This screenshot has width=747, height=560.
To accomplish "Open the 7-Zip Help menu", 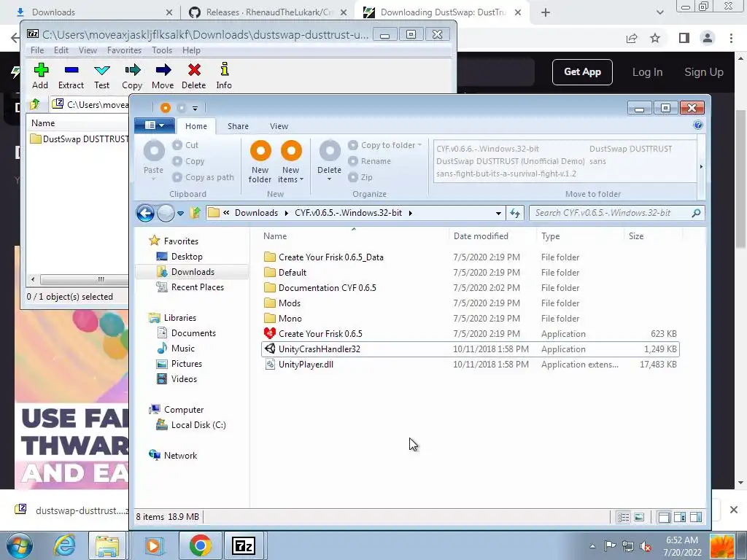I will coord(192,50).
